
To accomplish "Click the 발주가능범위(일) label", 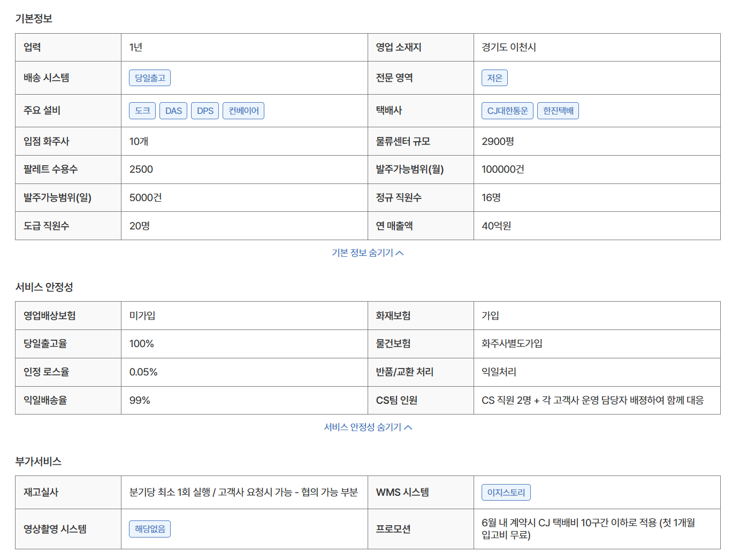I will [57, 198].
